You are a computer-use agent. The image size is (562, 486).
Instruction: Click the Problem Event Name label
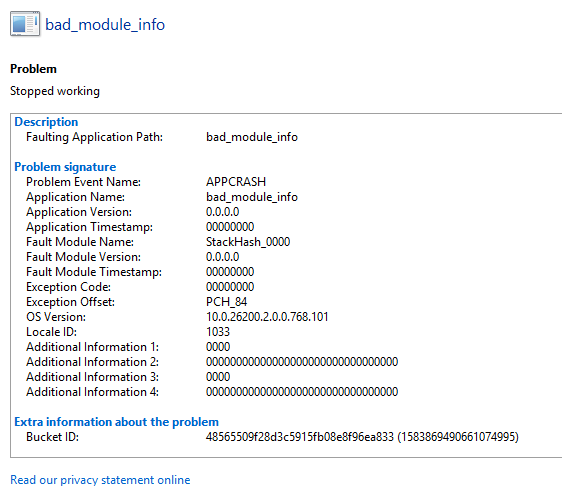point(84,182)
